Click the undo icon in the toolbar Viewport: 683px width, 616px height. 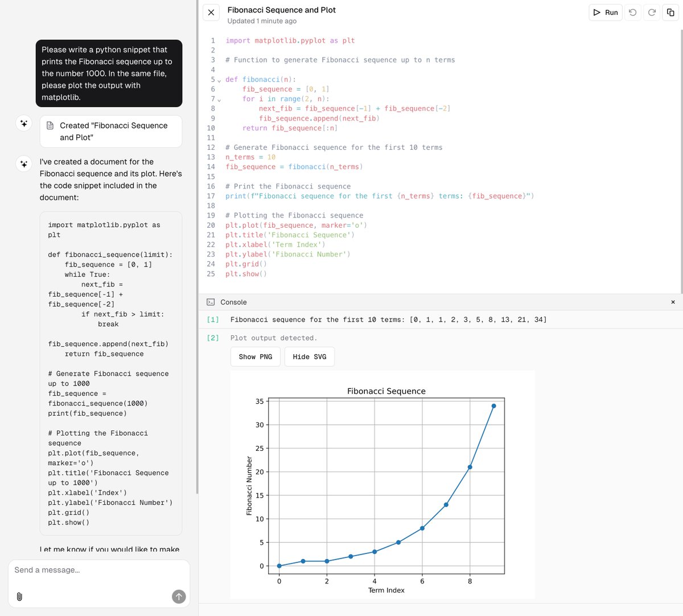(x=632, y=12)
